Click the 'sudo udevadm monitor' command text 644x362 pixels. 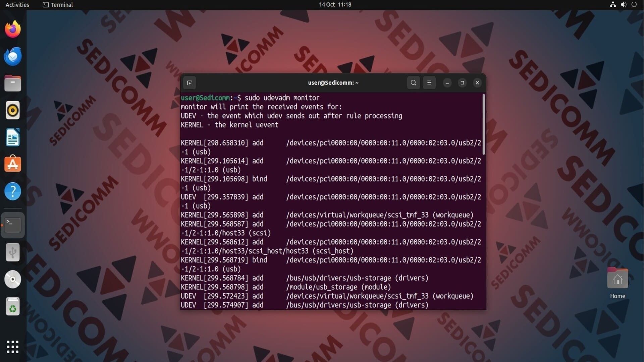[x=282, y=98]
